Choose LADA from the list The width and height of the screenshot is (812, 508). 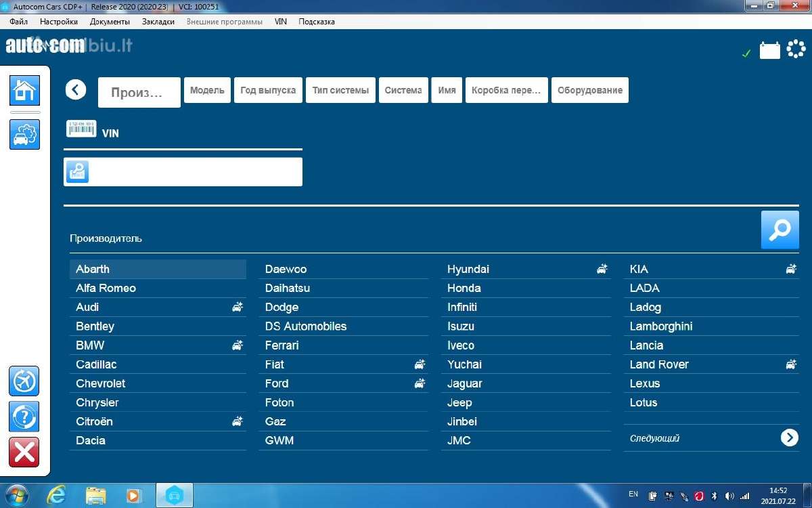pyautogui.click(x=711, y=288)
